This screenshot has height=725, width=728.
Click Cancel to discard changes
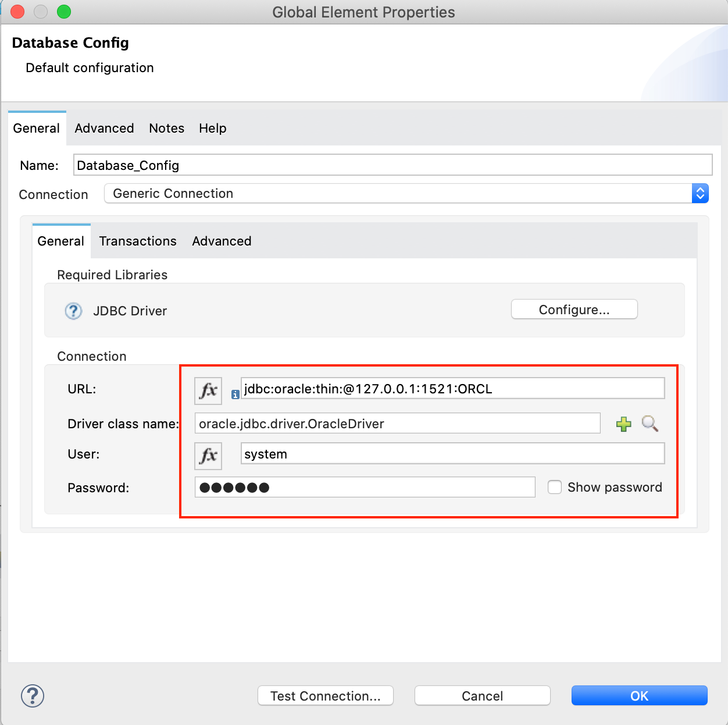[x=482, y=696]
